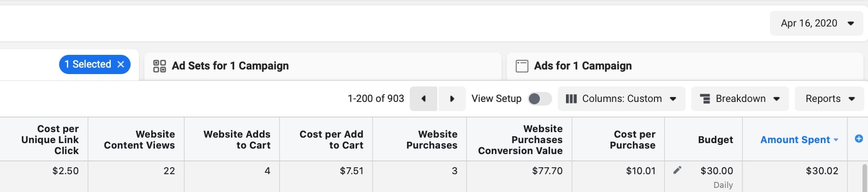Toggle the View Setup switch
This screenshot has width=868, height=192.
(x=539, y=99)
